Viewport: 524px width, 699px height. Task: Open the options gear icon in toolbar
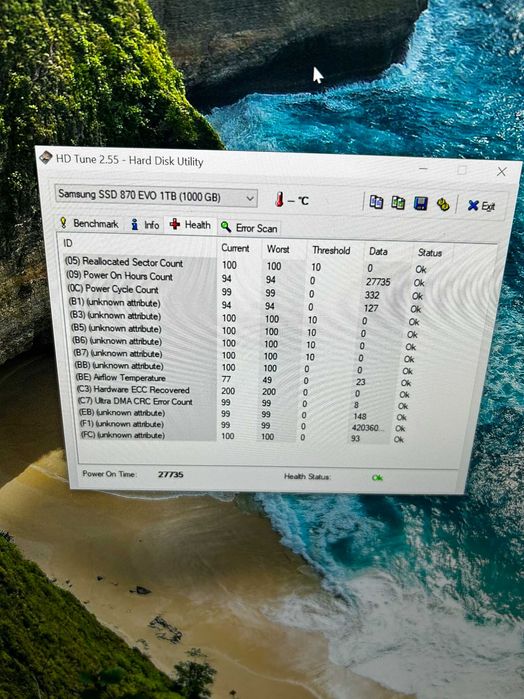click(x=442, y=205)
